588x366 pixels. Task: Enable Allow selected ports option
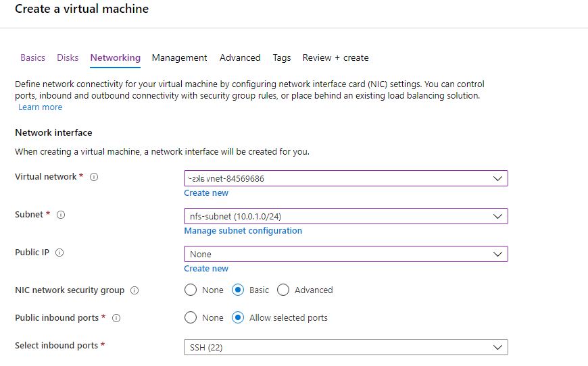click(238, 317)
